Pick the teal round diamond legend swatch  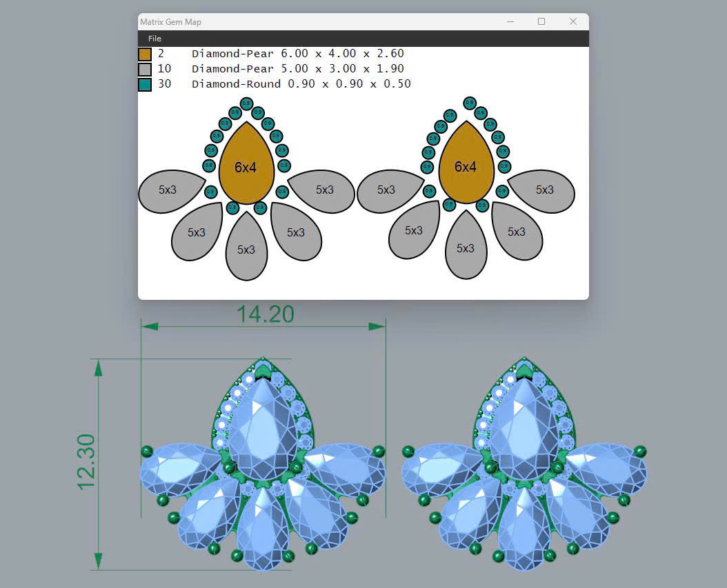(x=145, y=84)
